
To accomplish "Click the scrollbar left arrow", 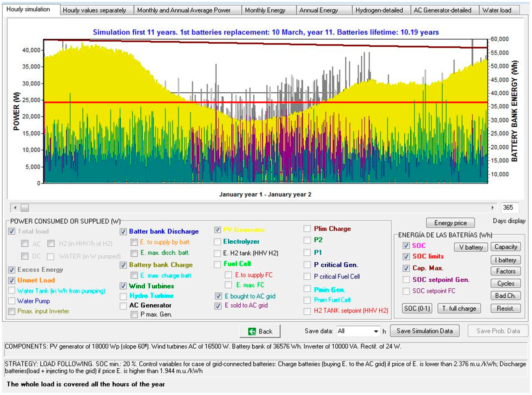I will (15, 208).
